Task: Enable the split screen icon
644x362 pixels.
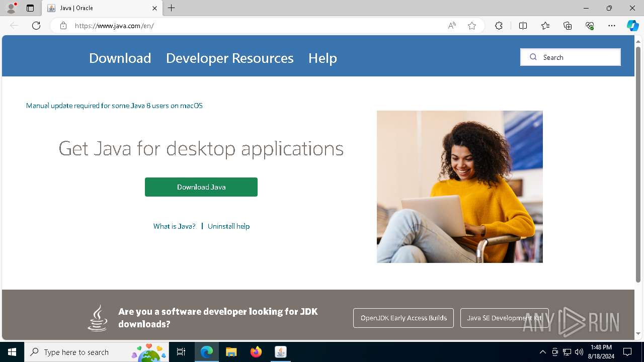Action: click(523, 26)
